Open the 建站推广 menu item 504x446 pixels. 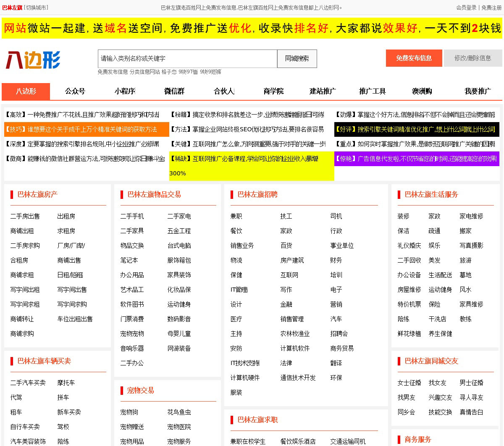coord(323,91)
